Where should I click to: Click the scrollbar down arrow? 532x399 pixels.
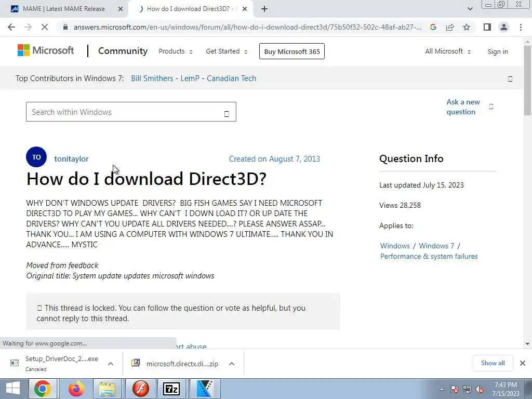tap(528, 344)
